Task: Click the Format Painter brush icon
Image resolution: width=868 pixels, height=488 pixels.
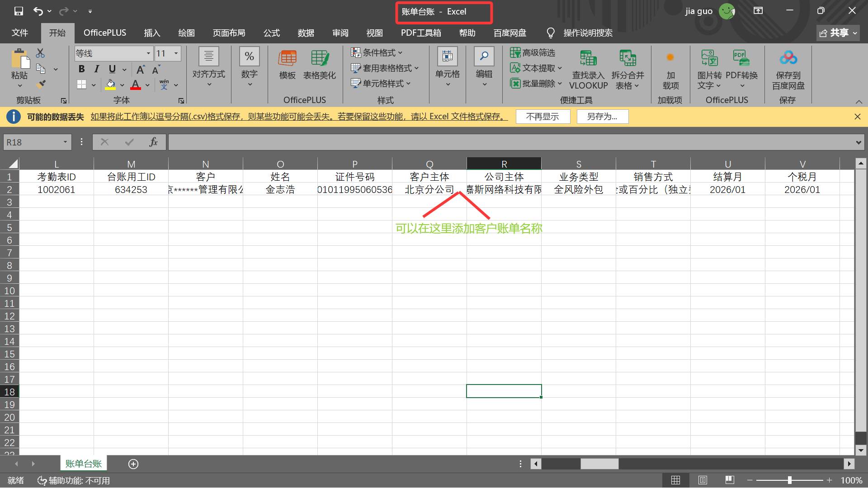Action: [41, 84]
